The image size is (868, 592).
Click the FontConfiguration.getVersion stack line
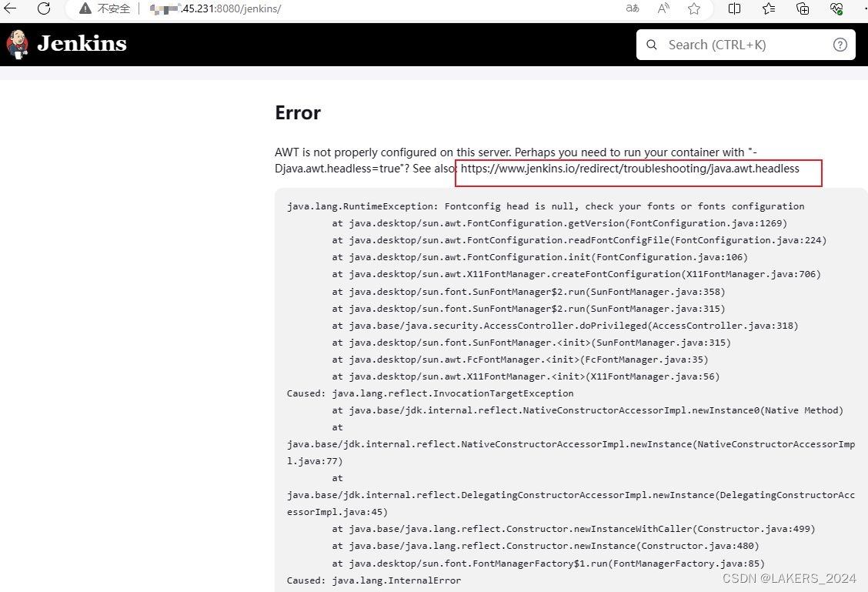(x=559, y=223)
